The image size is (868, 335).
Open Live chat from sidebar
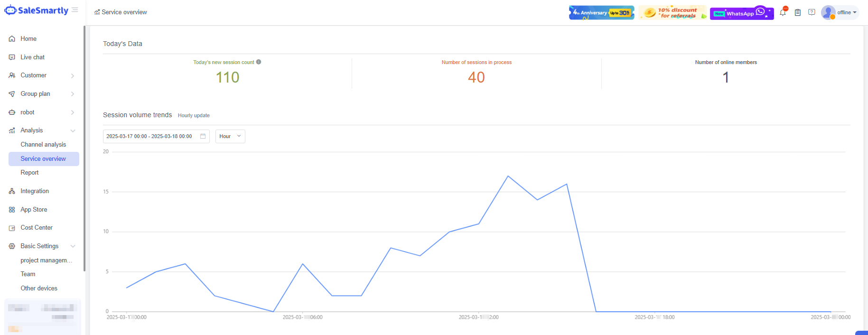(32, 57)
